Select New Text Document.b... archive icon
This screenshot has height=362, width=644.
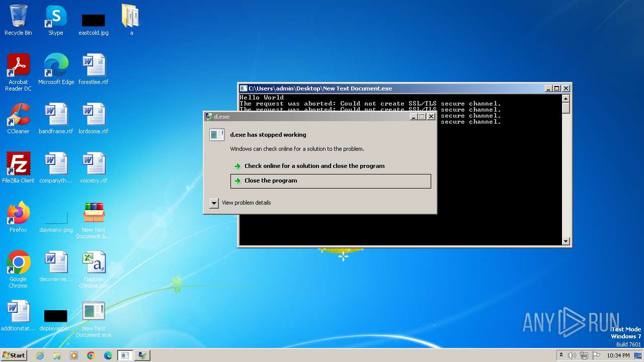(94, 220)
